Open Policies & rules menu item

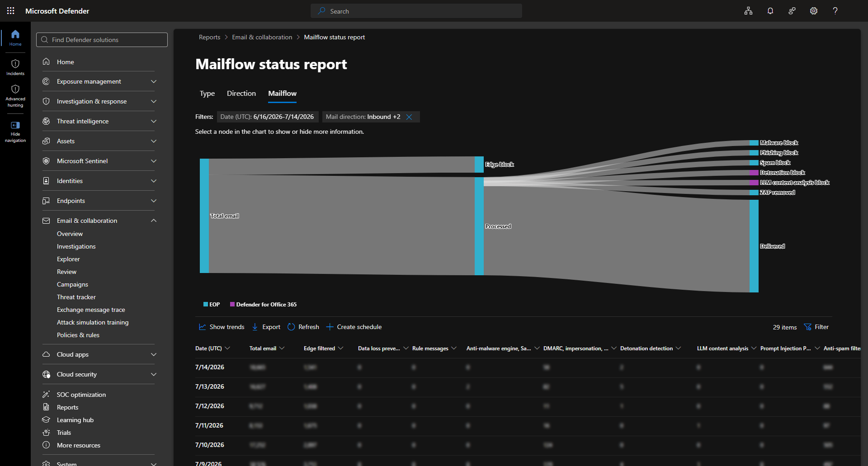pos(78,335)
